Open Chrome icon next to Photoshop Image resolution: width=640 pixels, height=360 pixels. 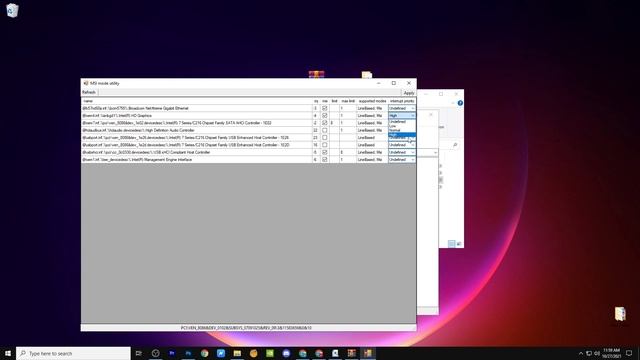pos(204,353)
